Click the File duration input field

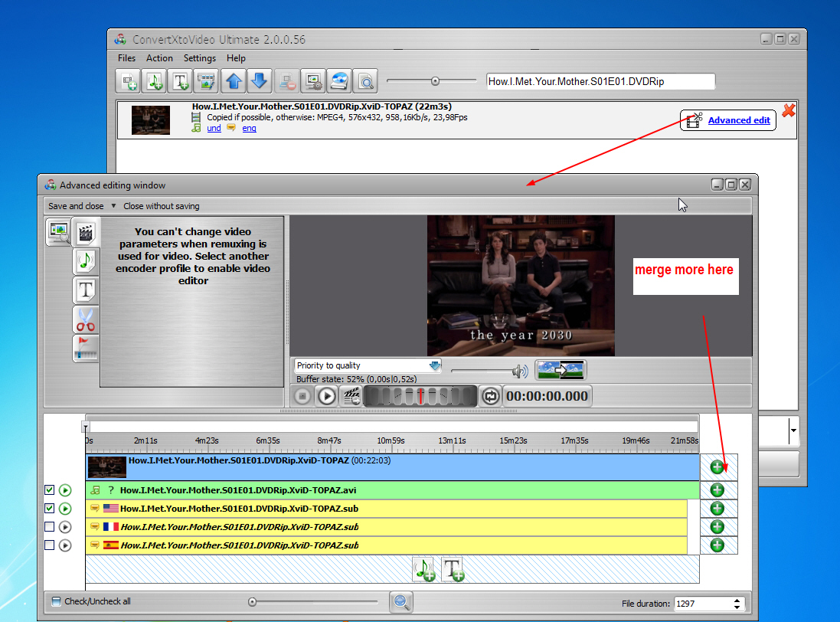[x=703, y=604]
